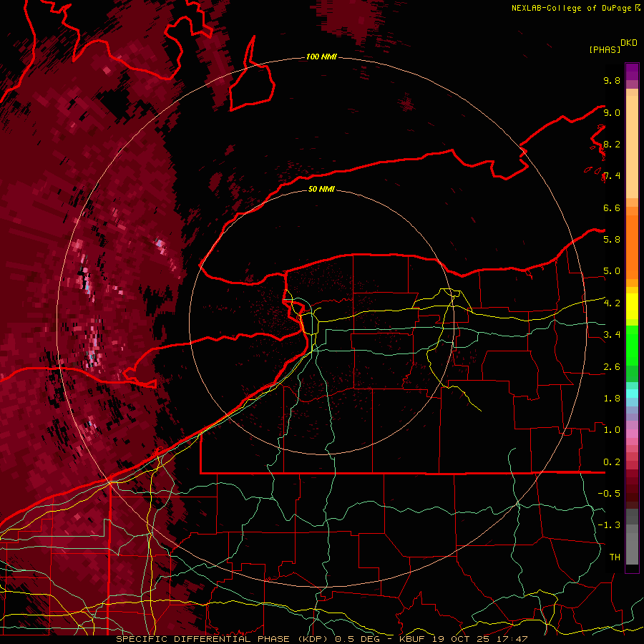
Task: Select the 1.0 value on the color scale
Action: [612, 430]
